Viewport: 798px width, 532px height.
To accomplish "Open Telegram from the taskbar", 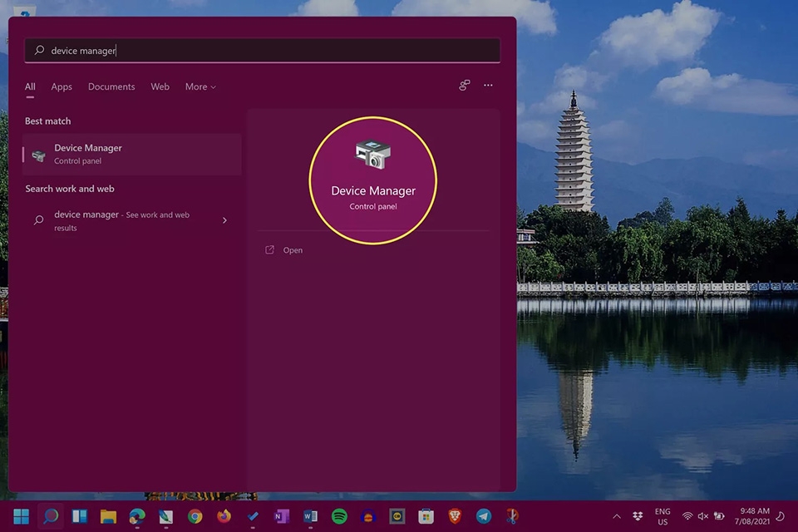I will point(483,516).
